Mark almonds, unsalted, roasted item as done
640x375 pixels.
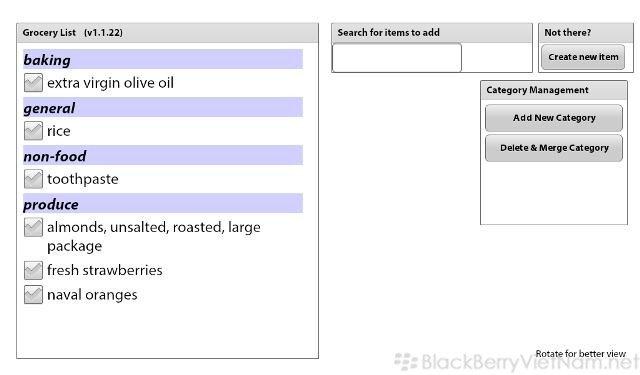33,227
